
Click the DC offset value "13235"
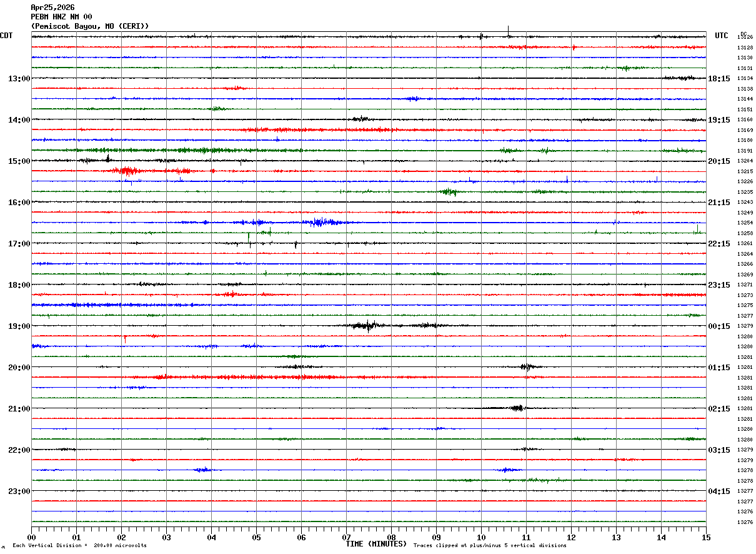[745, 192]
